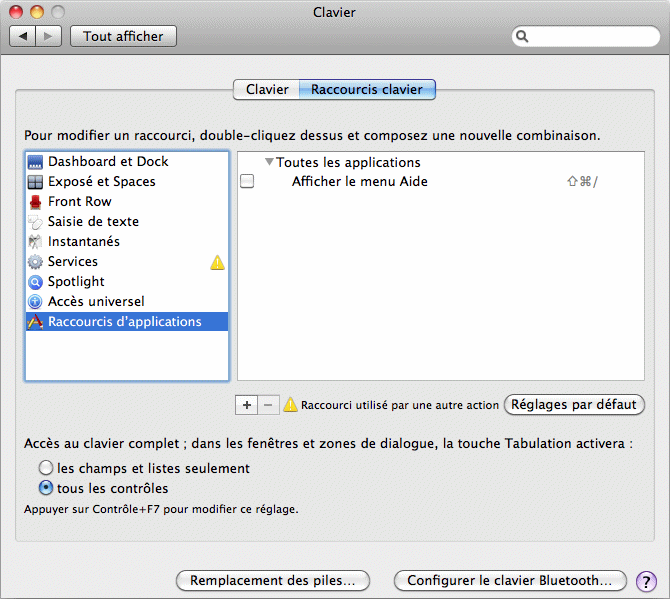This screenshot has height=599, width=670.
Task: Add a shortcut with the plus button
Action: click(247, 405)
